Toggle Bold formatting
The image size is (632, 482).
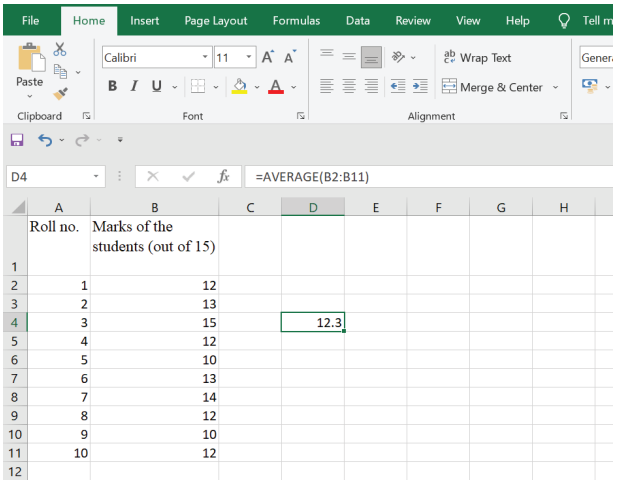pos(112,87)
